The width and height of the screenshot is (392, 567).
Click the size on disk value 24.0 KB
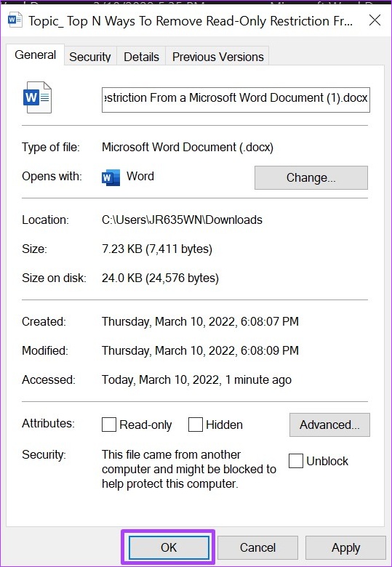point(160,278)
